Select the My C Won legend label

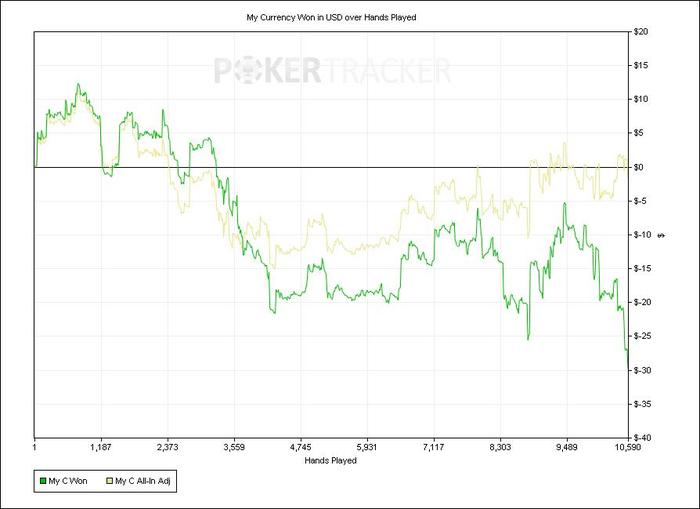tap(68, 481)
